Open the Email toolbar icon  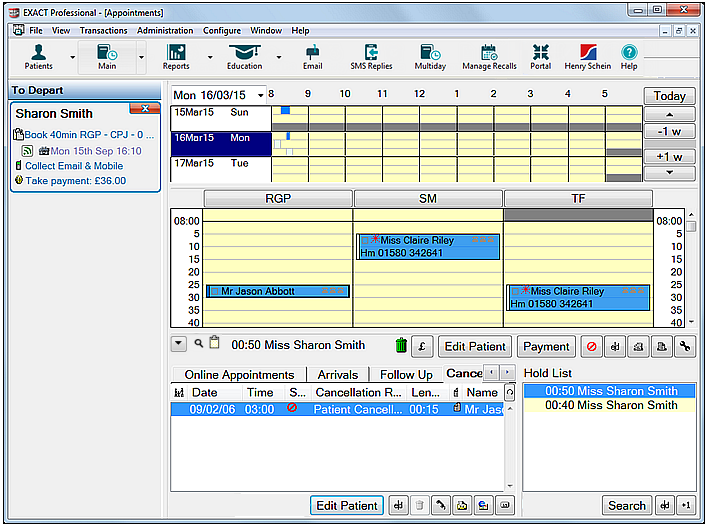pyautogui.click(x=312, y=57)
